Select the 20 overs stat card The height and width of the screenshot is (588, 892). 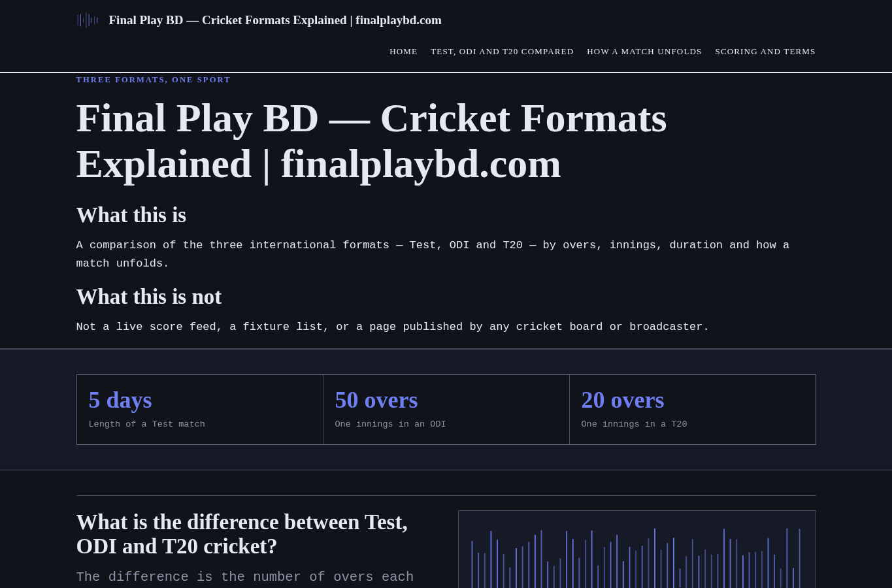pos(693,410)
